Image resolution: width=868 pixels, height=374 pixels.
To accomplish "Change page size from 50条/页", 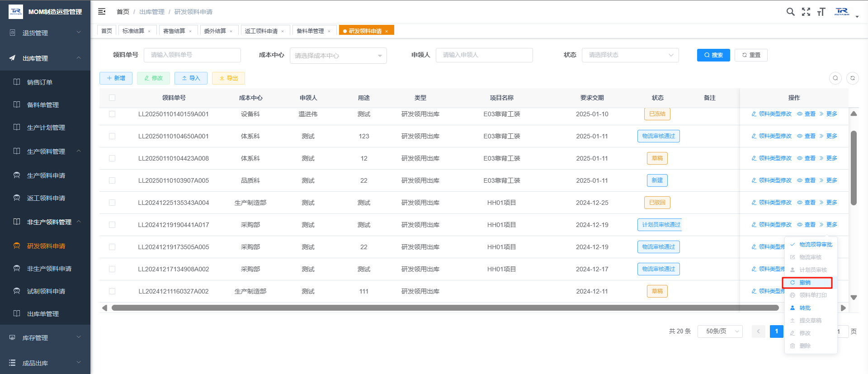I will pyautogui.click(x=720, y=331).
